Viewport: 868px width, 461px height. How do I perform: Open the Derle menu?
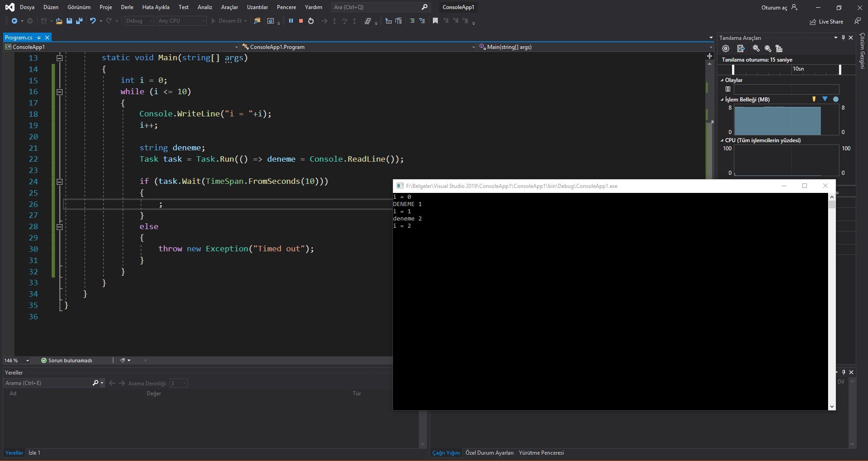(127, 7)
